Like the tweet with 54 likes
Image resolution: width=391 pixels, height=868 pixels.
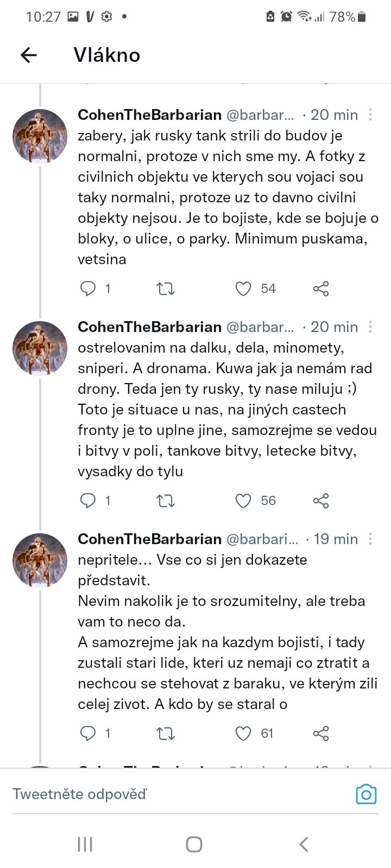[243, 289]
